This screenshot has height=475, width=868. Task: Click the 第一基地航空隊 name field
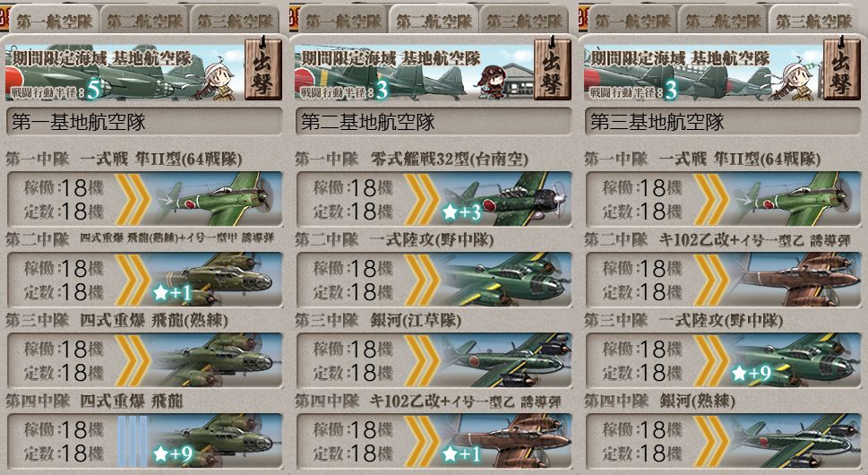pos(144,122)
